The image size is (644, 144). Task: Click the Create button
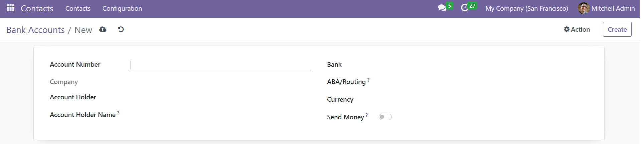coord(617,29)
